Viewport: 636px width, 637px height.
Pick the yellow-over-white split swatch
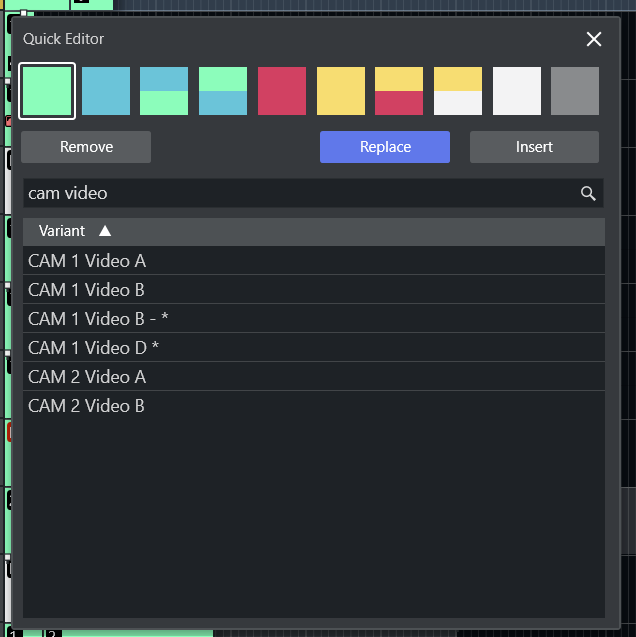[458, 91]
